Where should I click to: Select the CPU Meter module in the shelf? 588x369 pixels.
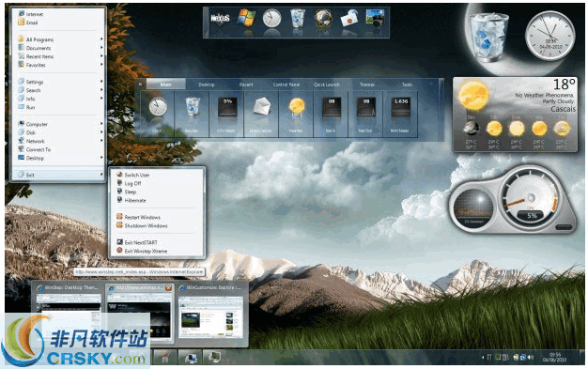point(227,114)
